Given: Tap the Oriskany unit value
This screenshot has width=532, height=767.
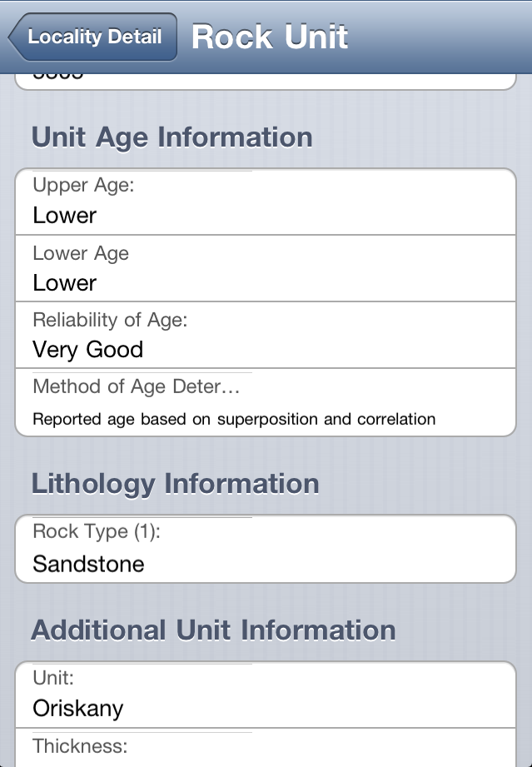Looking at the screenshot, I should pyautogui.click(x=77, y=709).
